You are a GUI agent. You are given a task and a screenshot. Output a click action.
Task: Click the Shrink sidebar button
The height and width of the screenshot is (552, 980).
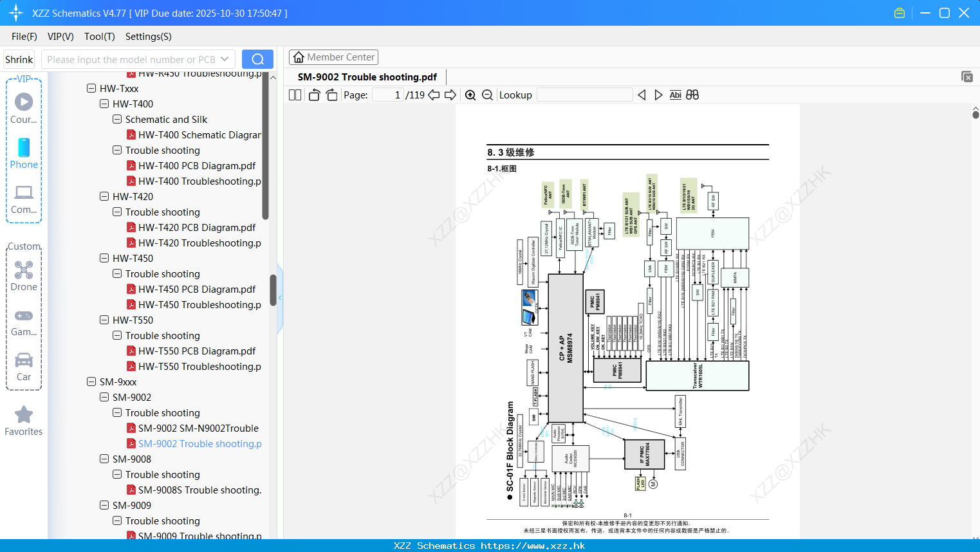click(x=19, y=59)
